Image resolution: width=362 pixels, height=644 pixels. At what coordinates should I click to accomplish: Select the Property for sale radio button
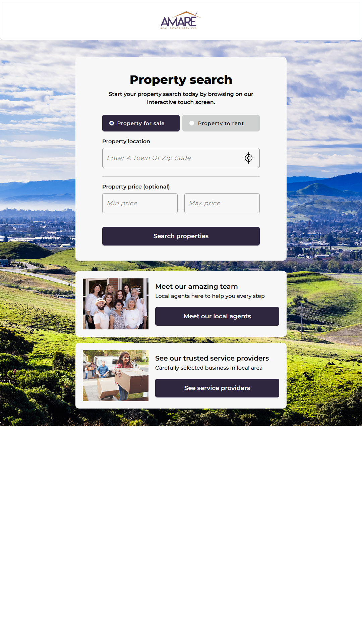click(x=141, y=123)
